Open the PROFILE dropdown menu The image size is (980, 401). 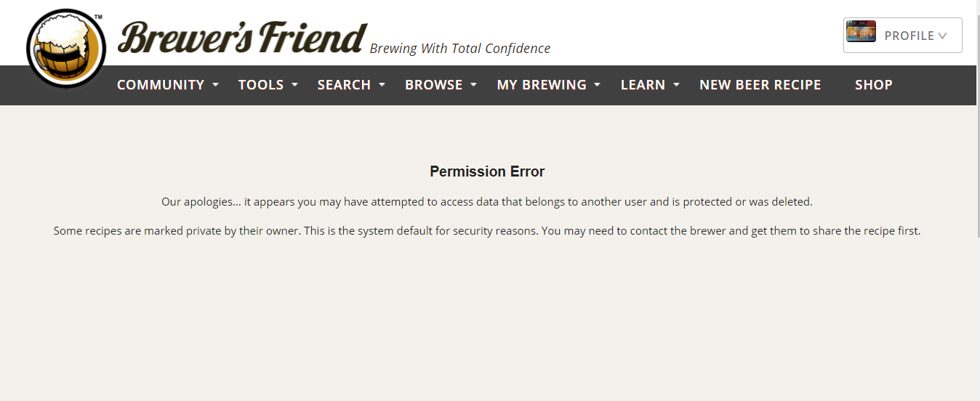tap(903, 36)
